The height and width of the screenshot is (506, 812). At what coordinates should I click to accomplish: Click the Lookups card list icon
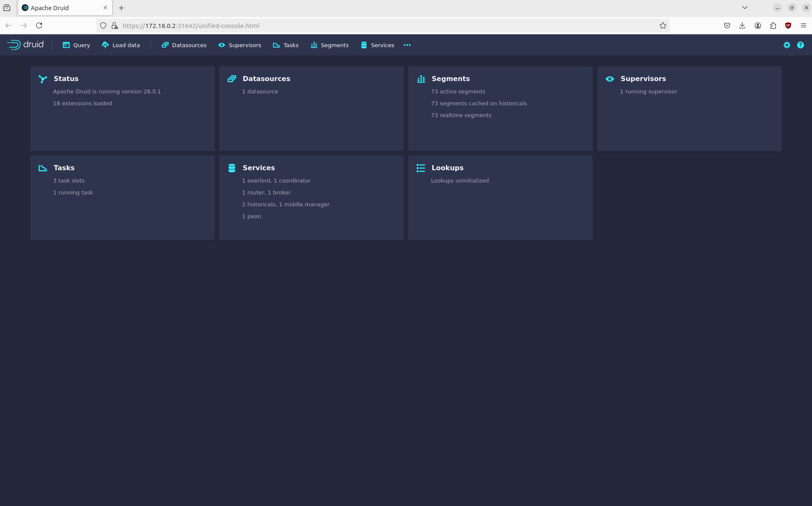tap(421, 168)
